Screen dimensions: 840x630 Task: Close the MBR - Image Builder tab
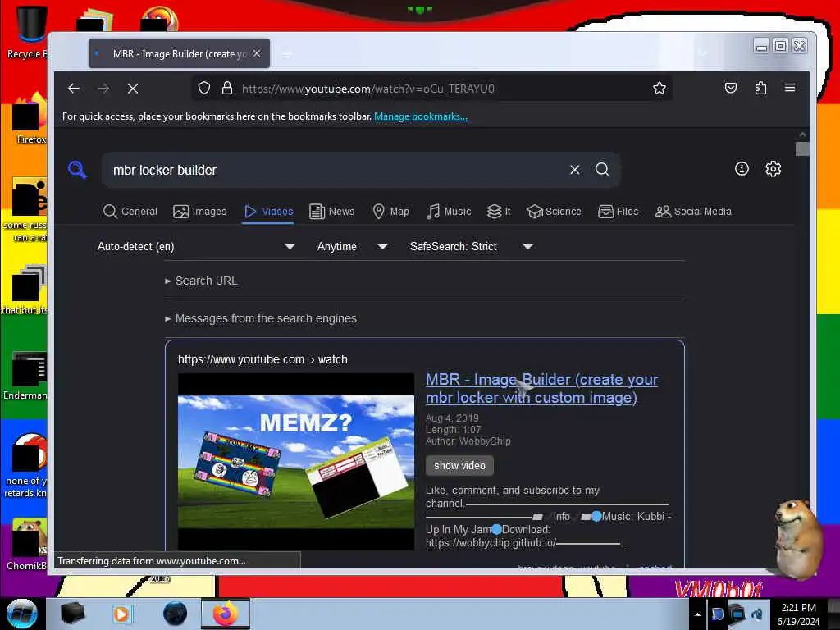click(257, 53)
